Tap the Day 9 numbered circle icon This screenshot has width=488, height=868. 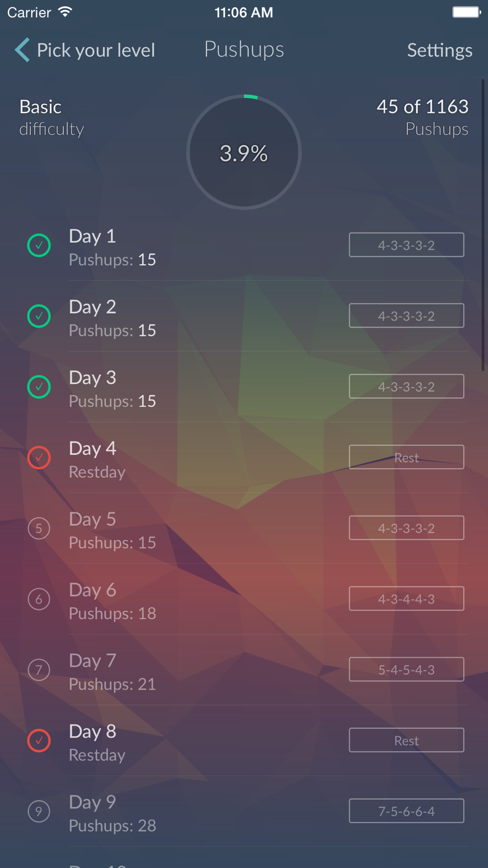click(x=39, y=811)
